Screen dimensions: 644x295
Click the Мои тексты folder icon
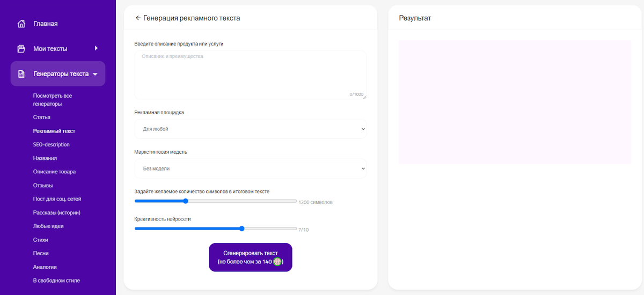tap(21, 49)
